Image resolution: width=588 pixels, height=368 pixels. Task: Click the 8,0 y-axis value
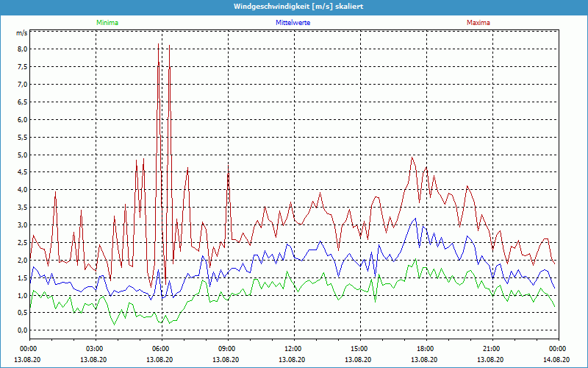point(23,49)
